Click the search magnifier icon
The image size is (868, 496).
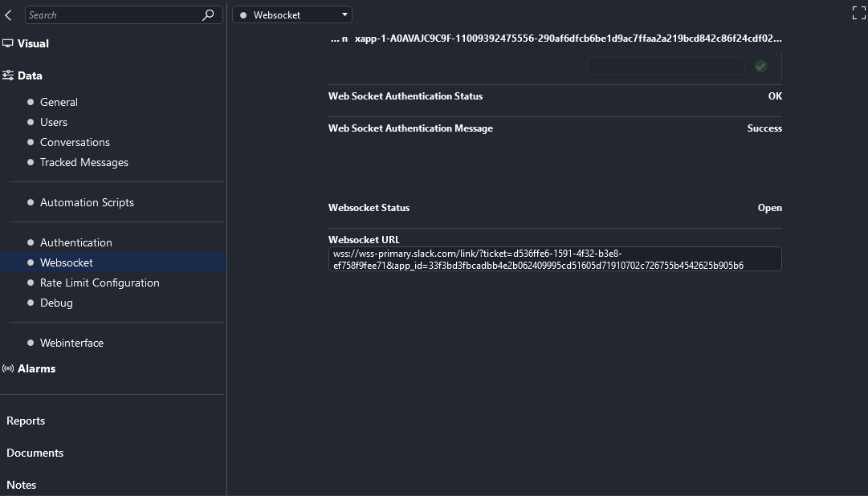[208, 15]
